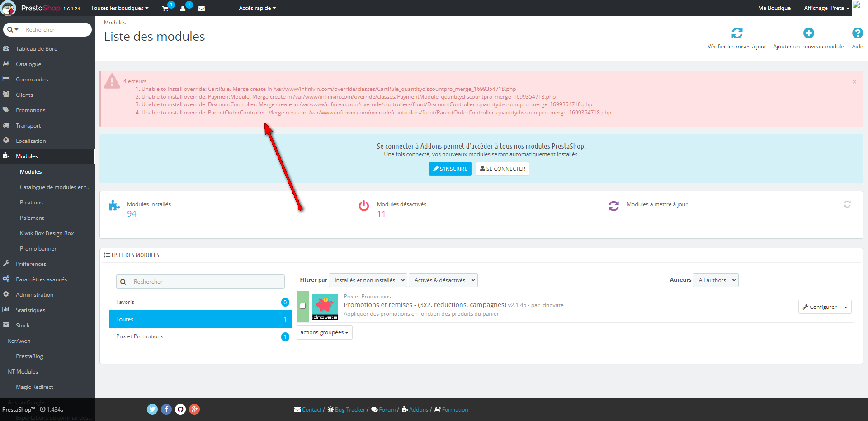This screenshot has width=868, height=421.
Task: Open the Contact footer link
Action: pos(308,410)
